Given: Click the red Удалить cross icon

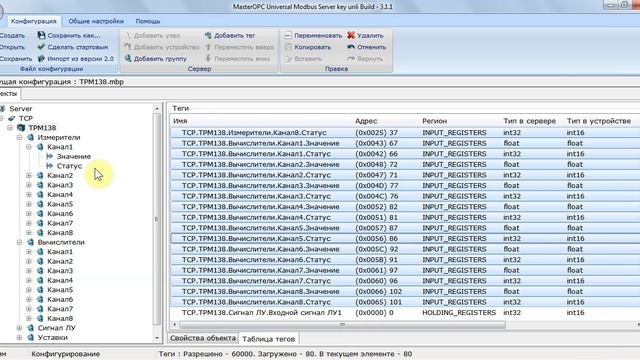Looking at the screenshot, I should [351, 36].
